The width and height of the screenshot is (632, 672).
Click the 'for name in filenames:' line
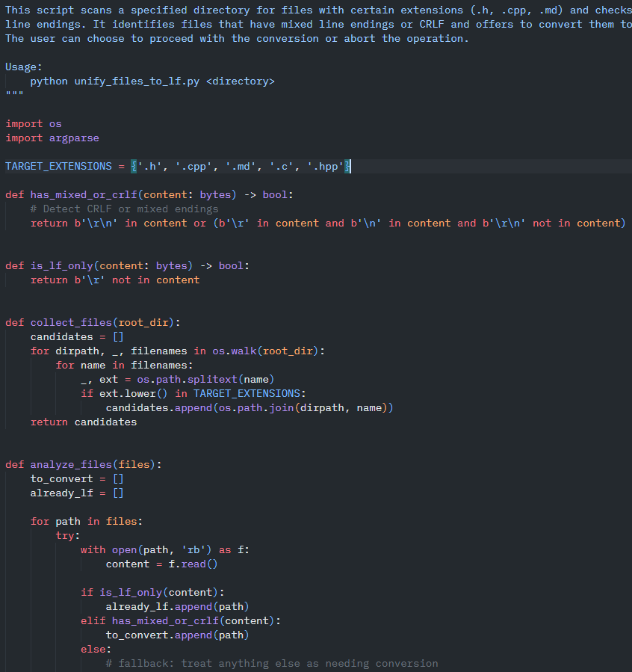[124, 365]
